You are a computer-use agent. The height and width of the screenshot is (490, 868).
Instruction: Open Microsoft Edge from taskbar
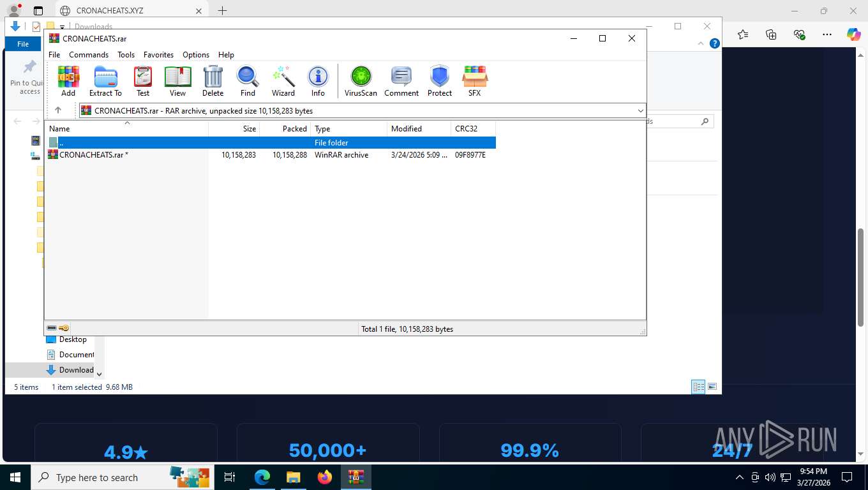tap(262, 477)
